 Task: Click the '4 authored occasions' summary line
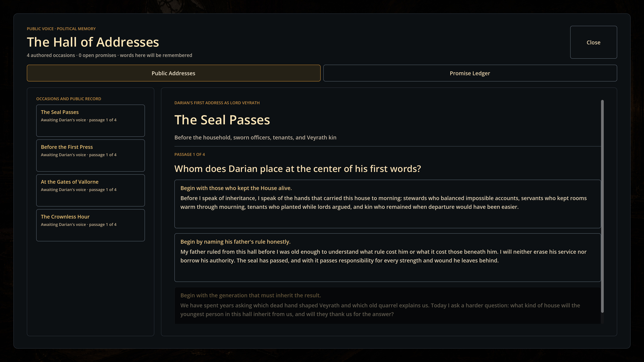(x=110, y=55)
